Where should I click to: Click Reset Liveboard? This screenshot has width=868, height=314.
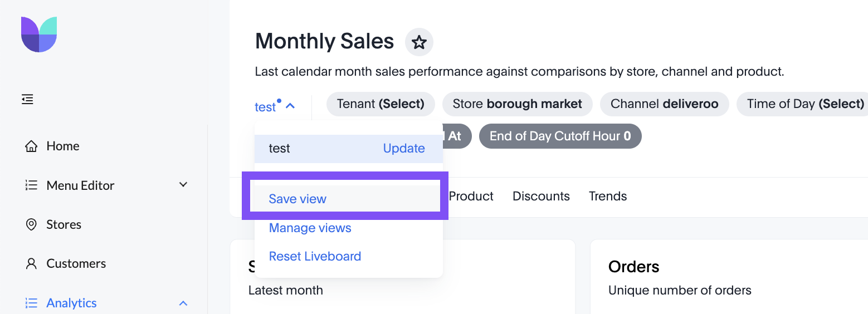pyautogui.click(x=315, y=256)
